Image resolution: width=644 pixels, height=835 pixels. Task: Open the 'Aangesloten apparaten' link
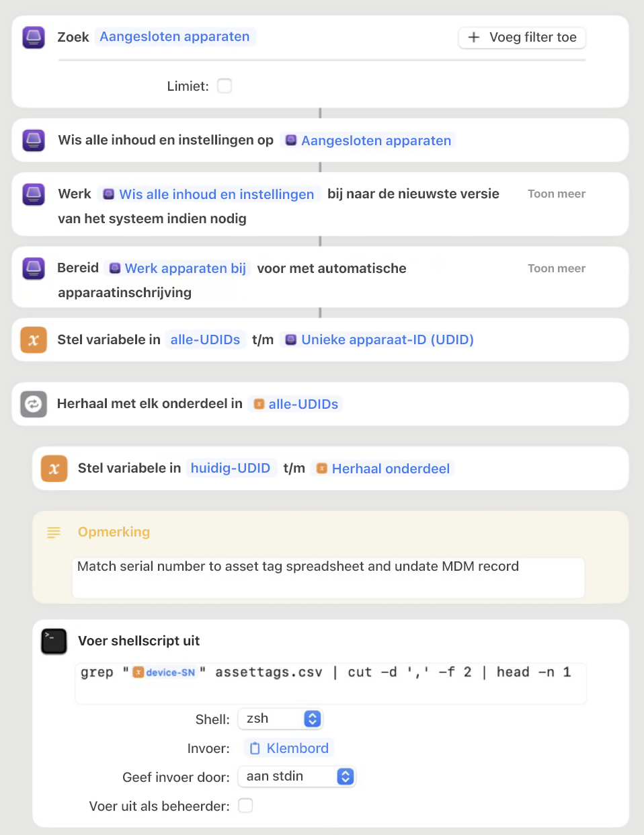coord(175,37)
